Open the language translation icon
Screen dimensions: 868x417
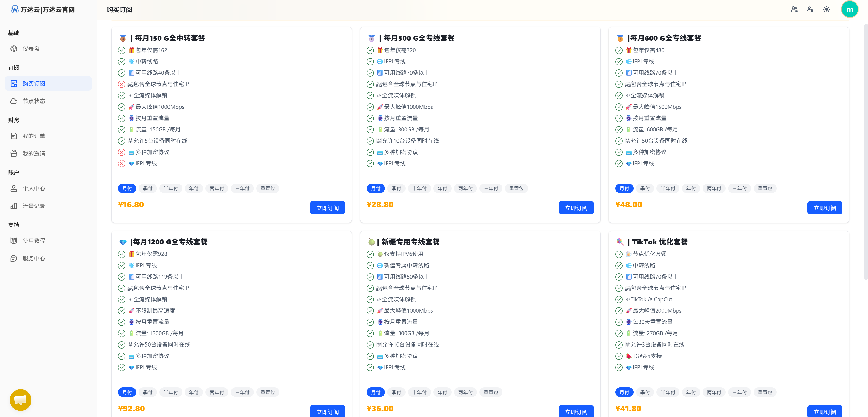[x=810, y=9]
